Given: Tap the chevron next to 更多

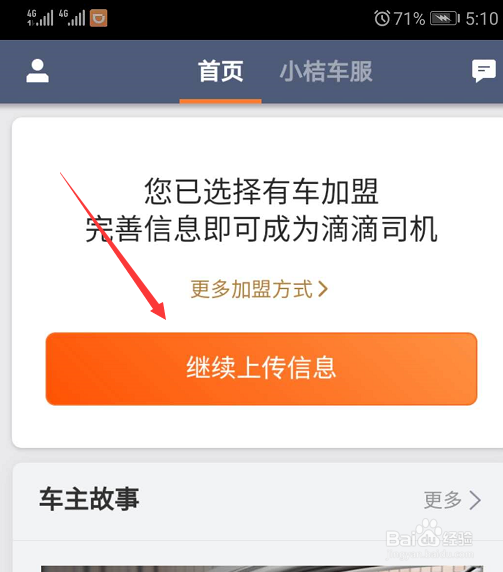Looking at the screenshot, I should pyautogui.click(x=475, y=500).
